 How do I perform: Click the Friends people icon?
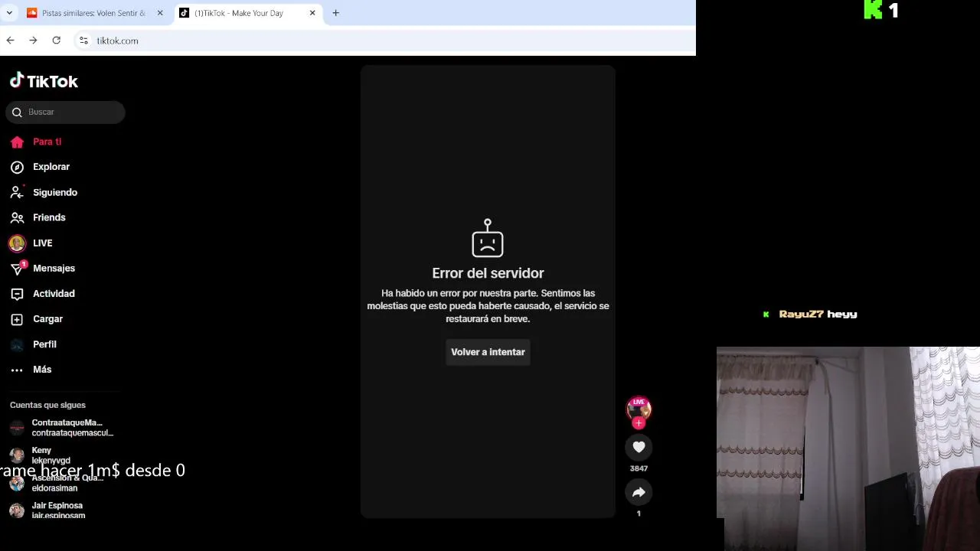(x=17, y=218)
